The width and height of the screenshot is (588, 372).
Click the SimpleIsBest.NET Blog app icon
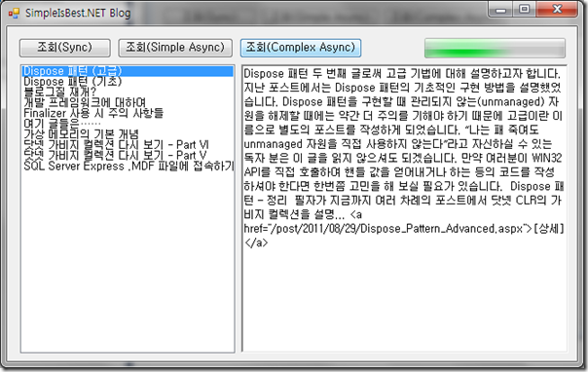point(14,13)
